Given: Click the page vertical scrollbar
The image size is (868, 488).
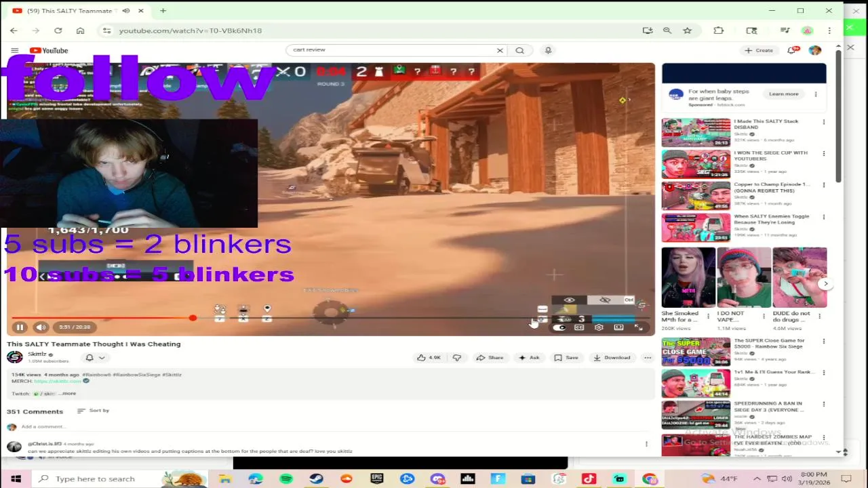Looking at the screenshot, I should coord(839,115).
